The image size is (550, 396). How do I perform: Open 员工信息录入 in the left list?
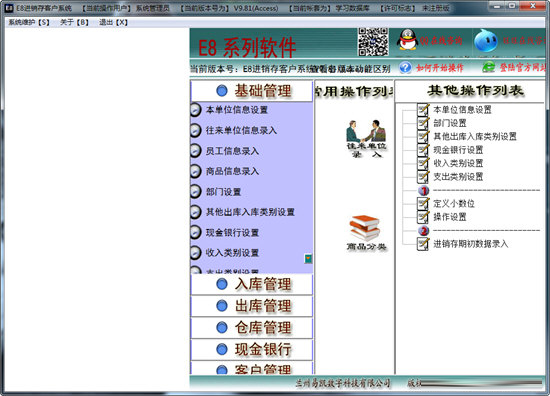(232, 151)
